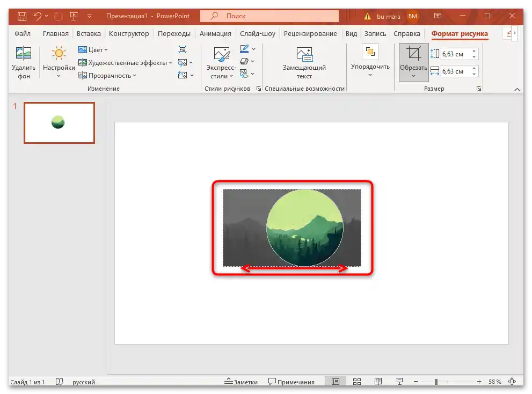Viewport: 532px width, 394px height.
Task: Switch to Slide Sorter view in status bar
Action: click(x=357, y=382)
